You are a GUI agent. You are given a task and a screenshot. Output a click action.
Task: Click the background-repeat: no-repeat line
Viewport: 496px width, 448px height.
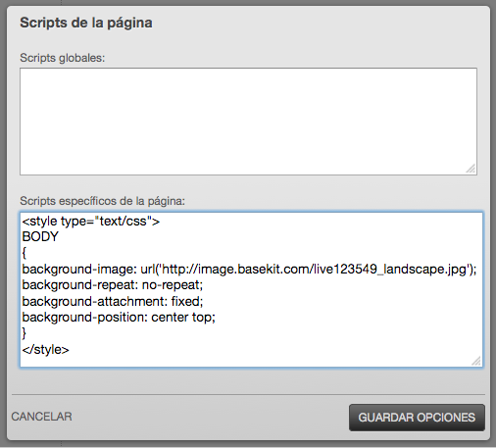coord(113,285)
